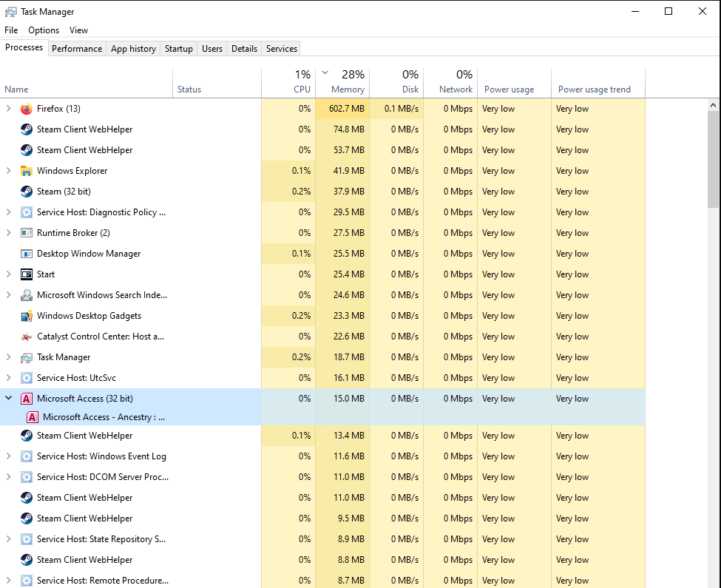Click the Task Manager title bar icon
721x588 pixels.
pos(10,12)
